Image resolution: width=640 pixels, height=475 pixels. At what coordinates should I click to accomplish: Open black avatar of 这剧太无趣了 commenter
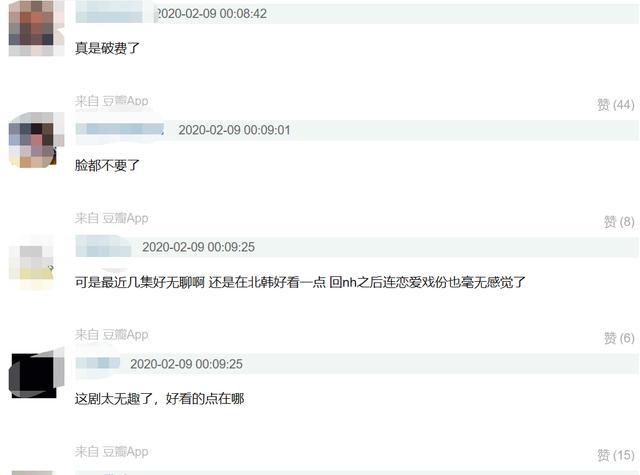pyautogui.click(x=36, y=373)
